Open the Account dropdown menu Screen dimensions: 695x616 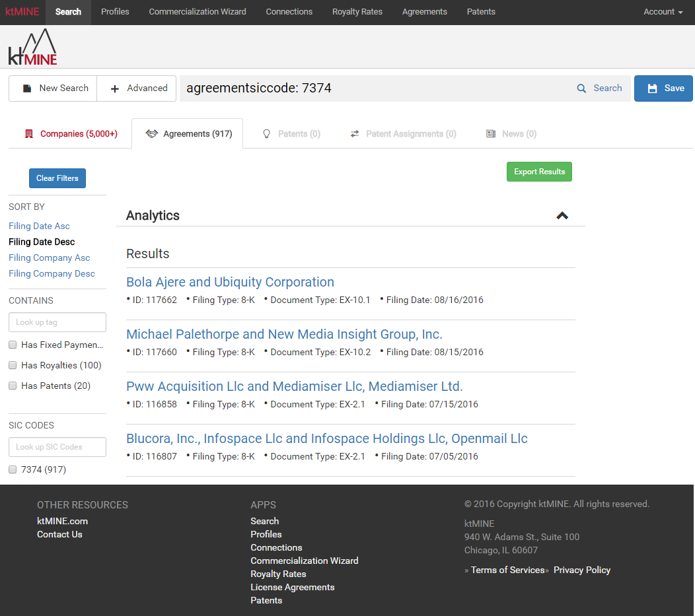(x=663, y=12)
